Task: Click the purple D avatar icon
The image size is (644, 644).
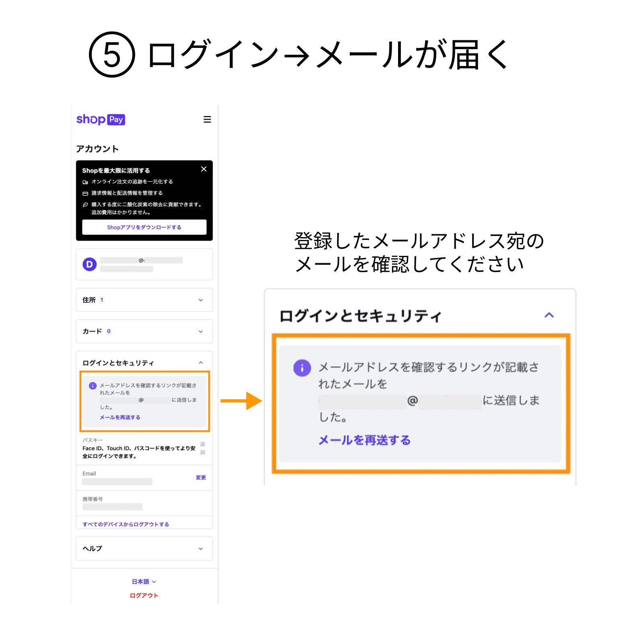Action: [89, 264]
